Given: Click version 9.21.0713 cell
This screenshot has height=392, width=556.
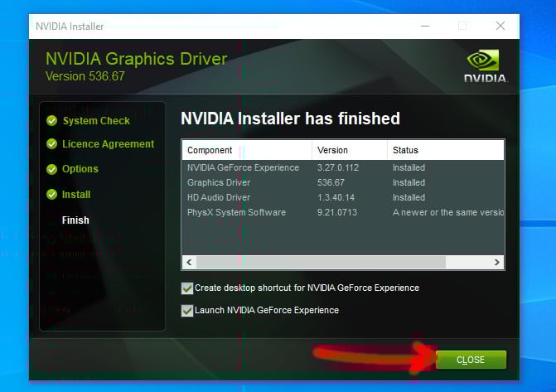Looking at the screenshot, I should click(337, 212).
